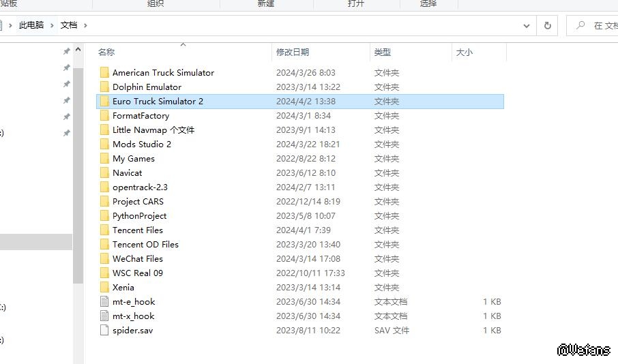The width and height of the screenshot is (618, 364).
Task: Click the mt-e_hook text document icon
Action: pyautogui.click(x=104, y=302)
